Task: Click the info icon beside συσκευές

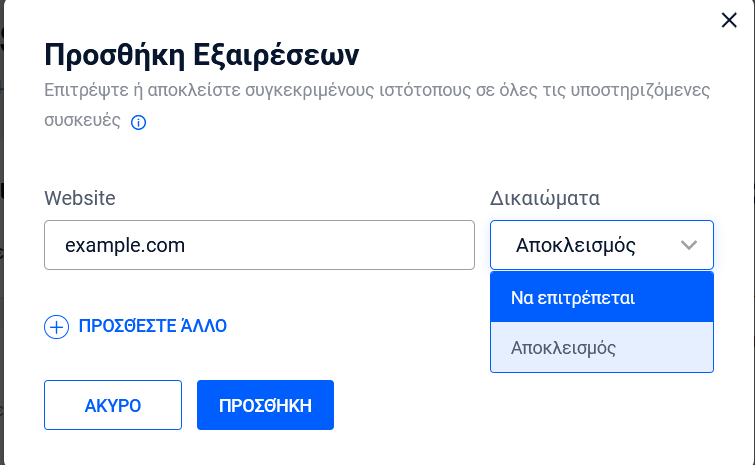Action: 139,123
